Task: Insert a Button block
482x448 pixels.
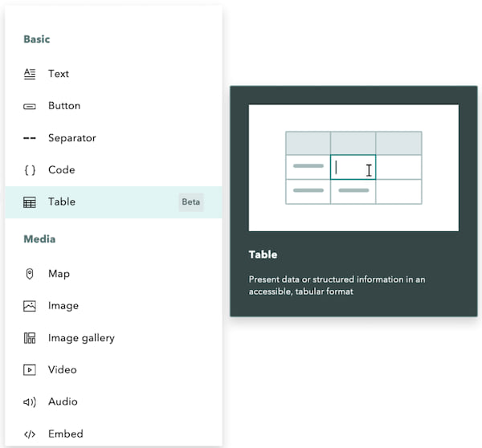Action: point(113,106)
